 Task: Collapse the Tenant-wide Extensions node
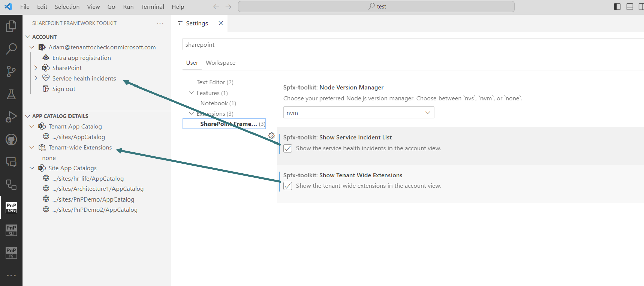(x=32, y=147)
